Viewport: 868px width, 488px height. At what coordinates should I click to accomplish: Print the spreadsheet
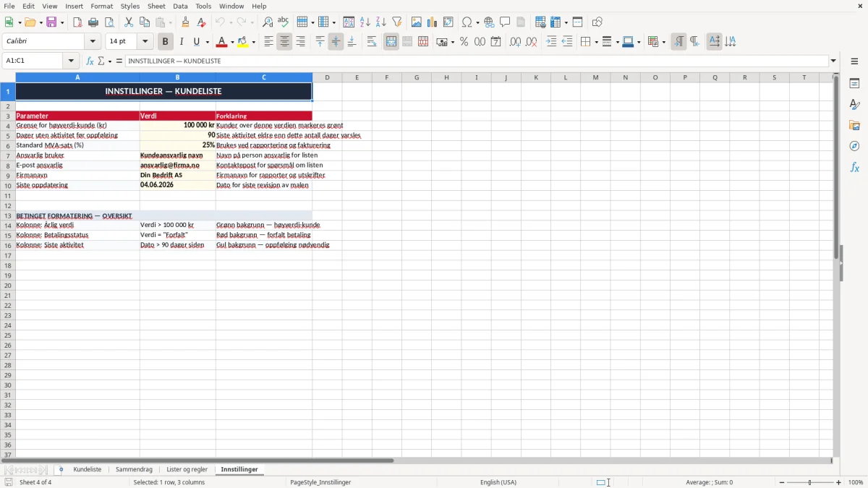click(x=93, y=22)
